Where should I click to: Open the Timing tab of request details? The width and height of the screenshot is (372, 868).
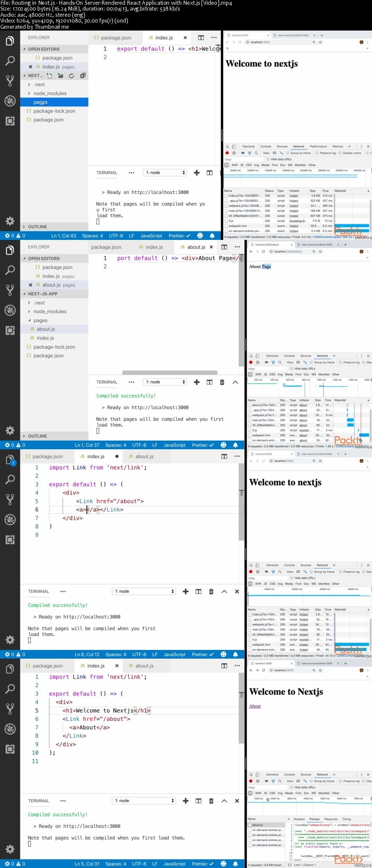point(347,819)
